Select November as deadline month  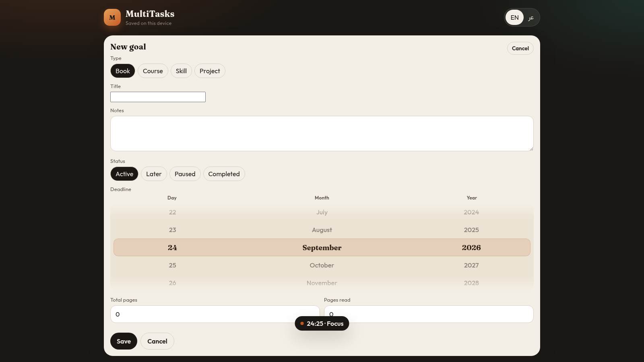(322, 283)
